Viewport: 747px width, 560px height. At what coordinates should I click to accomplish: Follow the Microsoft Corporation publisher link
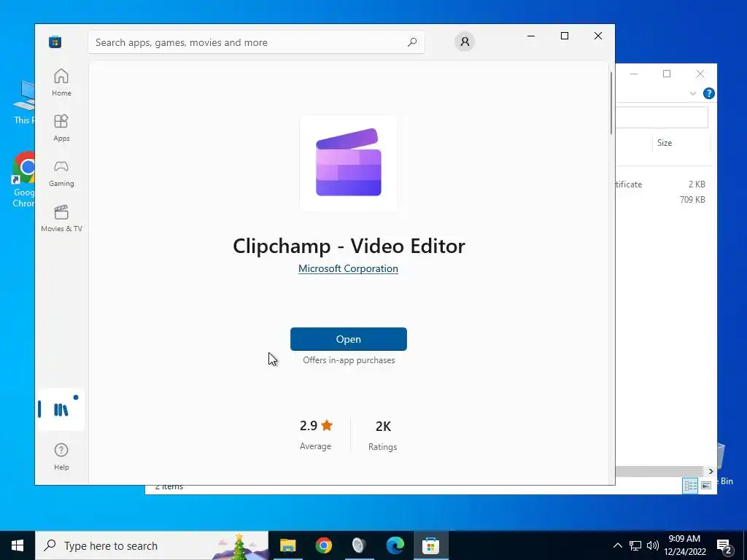[348, 268]
